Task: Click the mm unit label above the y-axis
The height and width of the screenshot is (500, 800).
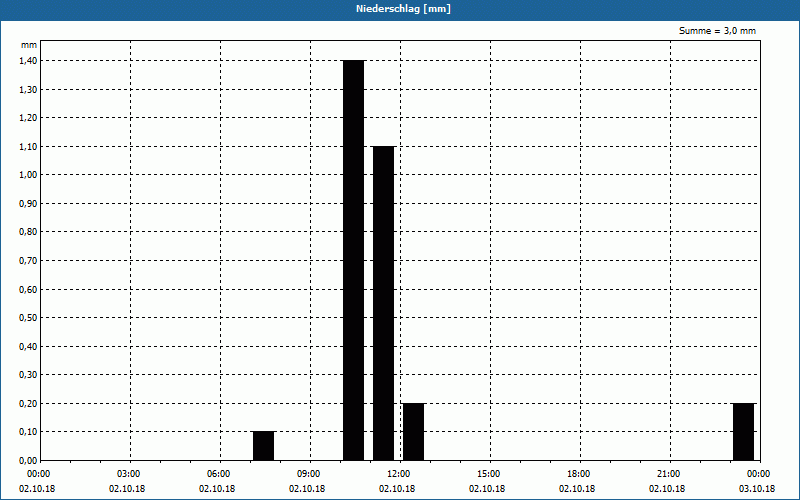Action: (29, 45)
